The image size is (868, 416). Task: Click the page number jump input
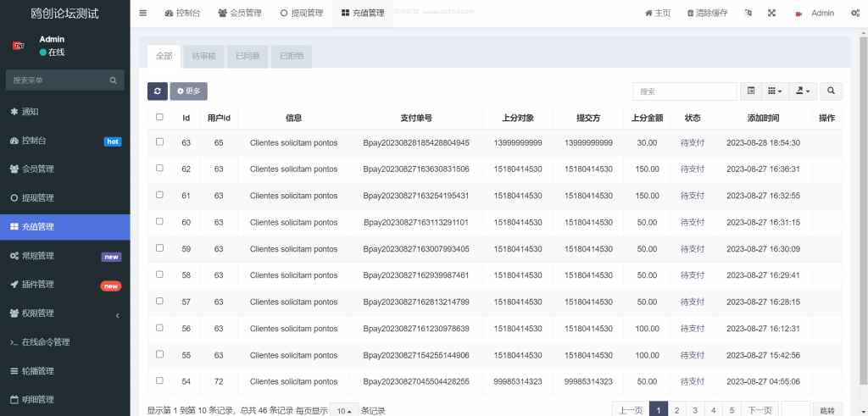click(x=796, y=410)
